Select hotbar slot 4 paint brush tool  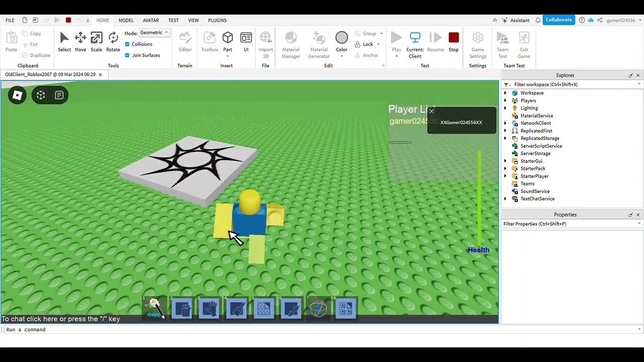tap(236, 308)
